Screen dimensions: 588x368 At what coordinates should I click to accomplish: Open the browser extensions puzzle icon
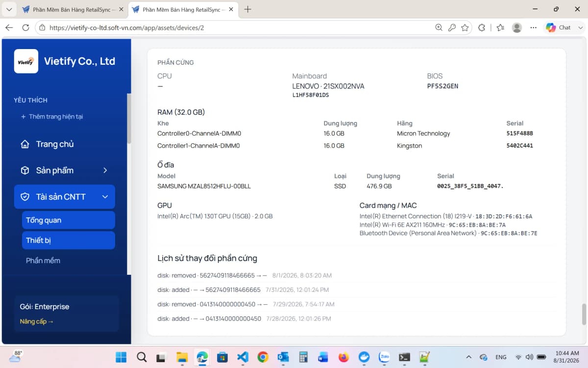coord(482,27)
